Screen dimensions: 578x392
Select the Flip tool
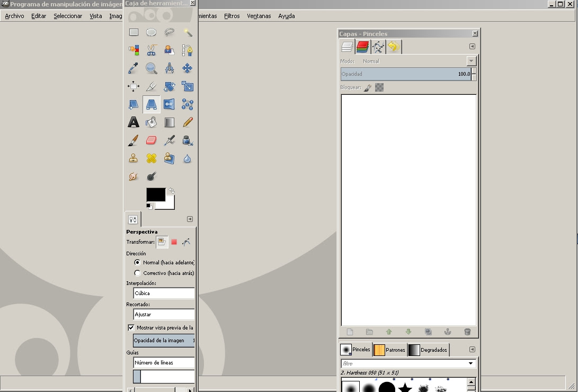(169, 104)
